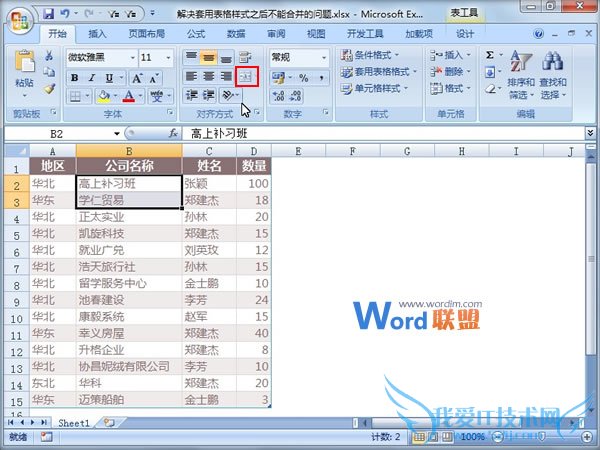Click 删除 cells button
Image resolution: width=600 pixels, height=450 pixels.
[x=450, y=72]
